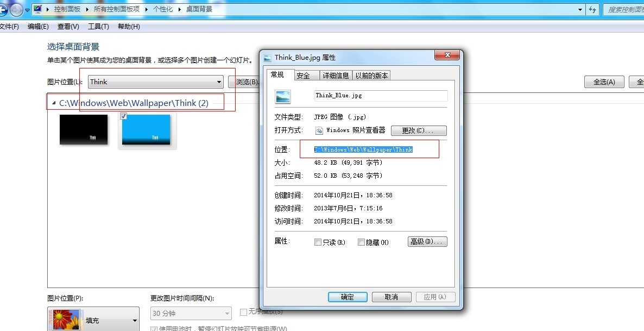Select the blue Think wallpaper thumbnail
This screenshot has width=644, height=331.
(146, 129)
